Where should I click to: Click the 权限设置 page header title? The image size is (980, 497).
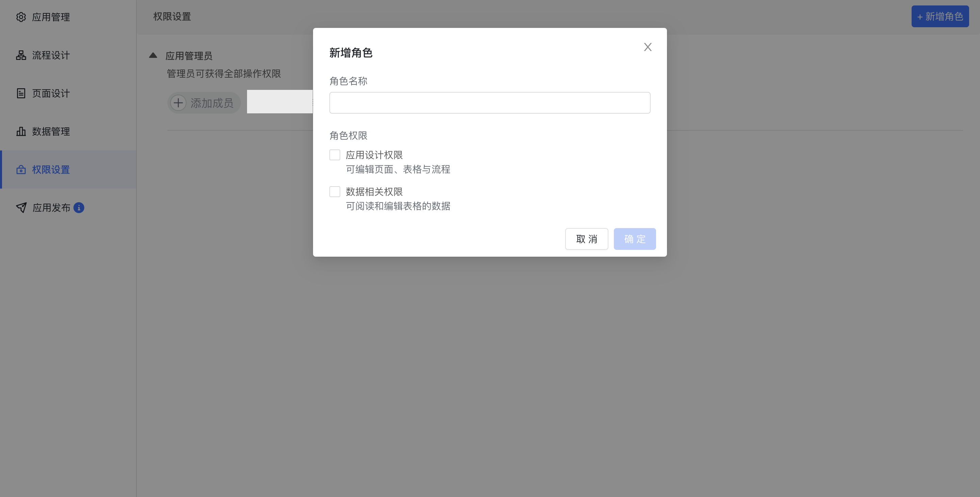pyautogui.click(x=172, y=16)
